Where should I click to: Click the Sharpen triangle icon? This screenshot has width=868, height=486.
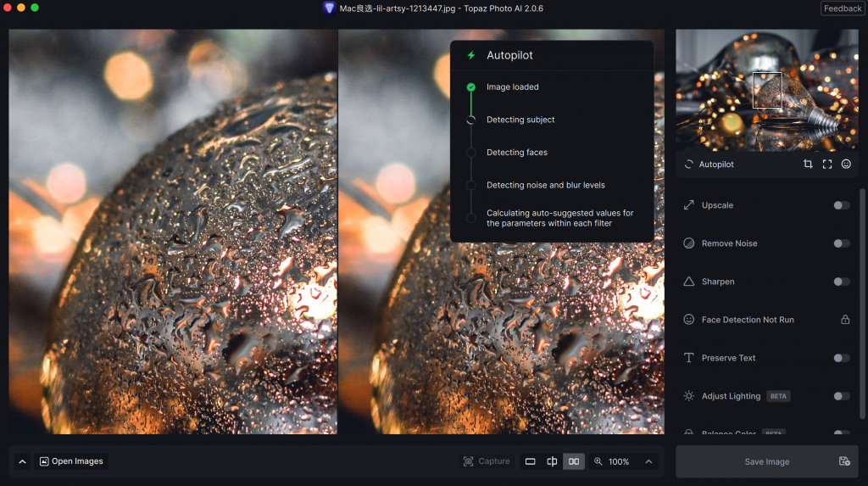pos(688,282)
